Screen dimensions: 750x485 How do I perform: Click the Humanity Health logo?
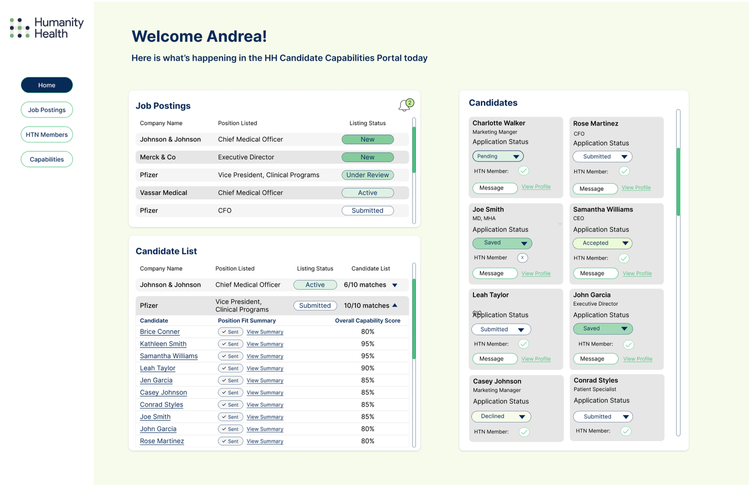coord(46,28)
